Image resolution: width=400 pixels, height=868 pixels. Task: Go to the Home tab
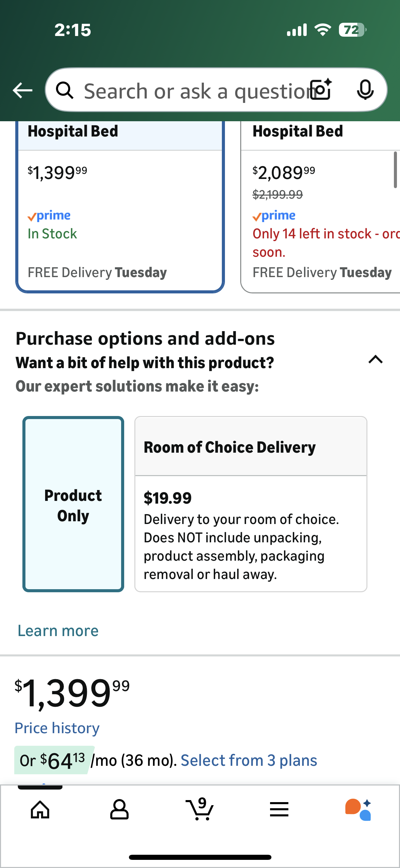[40, 810]
